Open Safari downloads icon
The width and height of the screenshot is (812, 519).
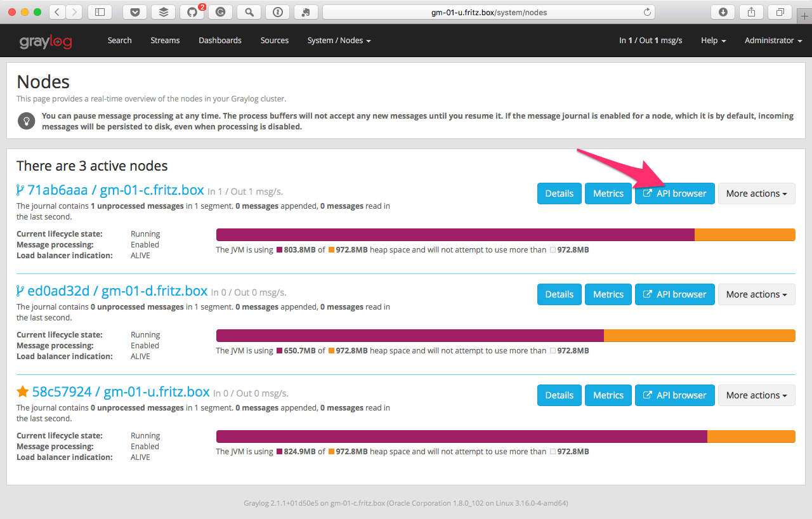coord(723,12)
